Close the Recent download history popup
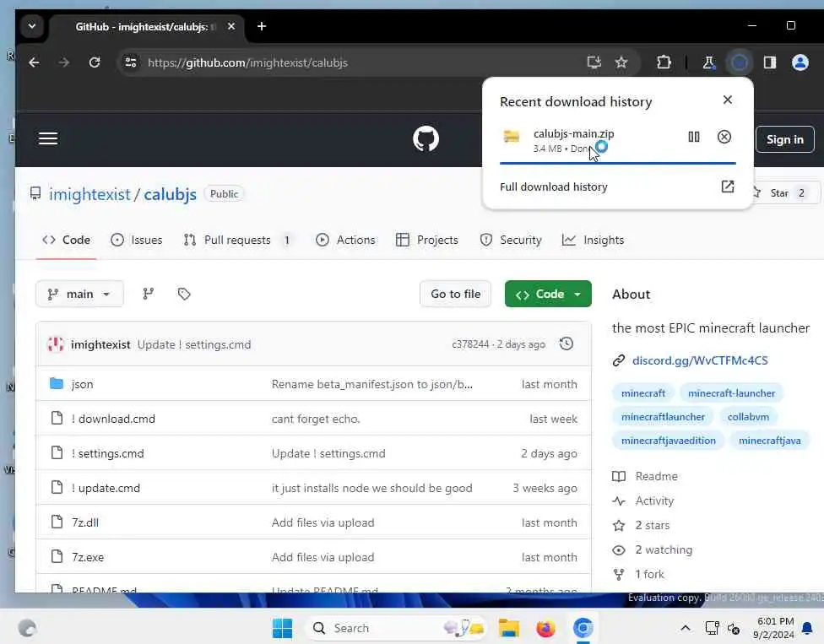 pyautogui.click(x=727, y=100)
